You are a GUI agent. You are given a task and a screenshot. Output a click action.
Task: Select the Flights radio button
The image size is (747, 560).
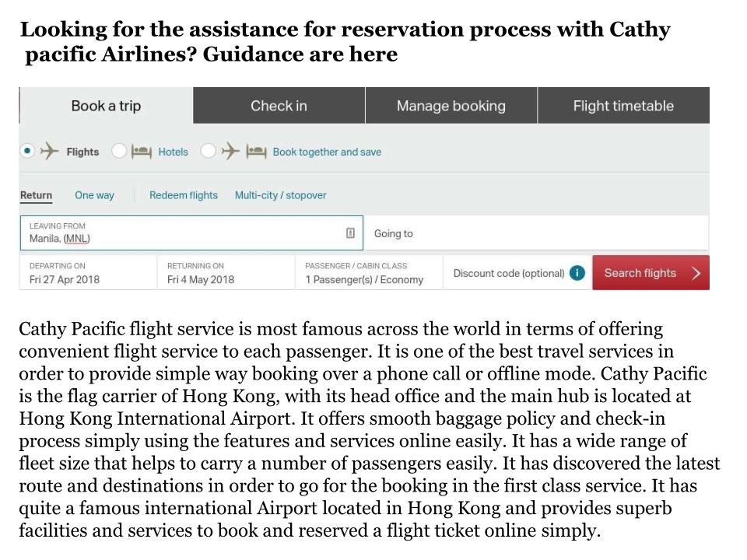[x=27, y=151]
